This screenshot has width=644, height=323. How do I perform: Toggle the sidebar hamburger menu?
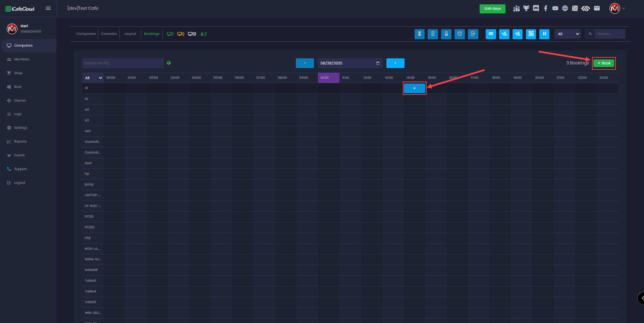coord(48,8)
